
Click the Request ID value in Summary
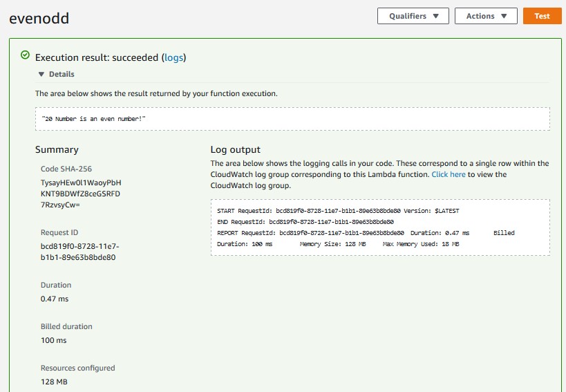(x=79, y=252)
